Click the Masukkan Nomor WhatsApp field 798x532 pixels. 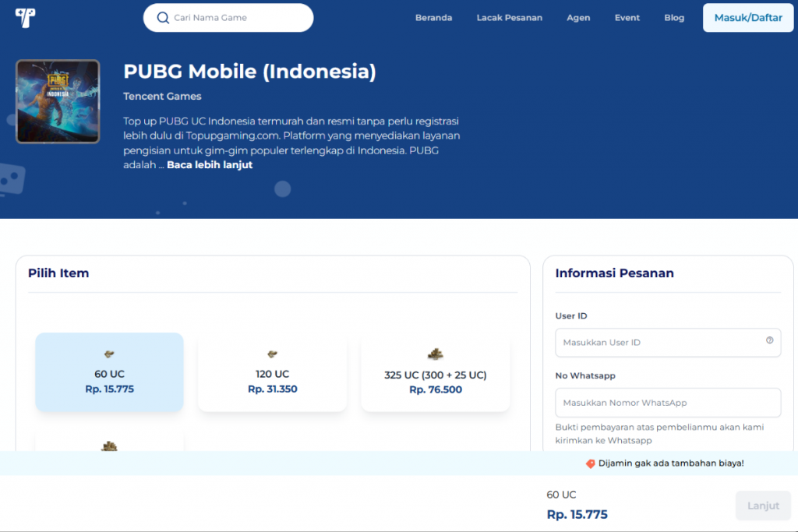(x=668, y=402)
